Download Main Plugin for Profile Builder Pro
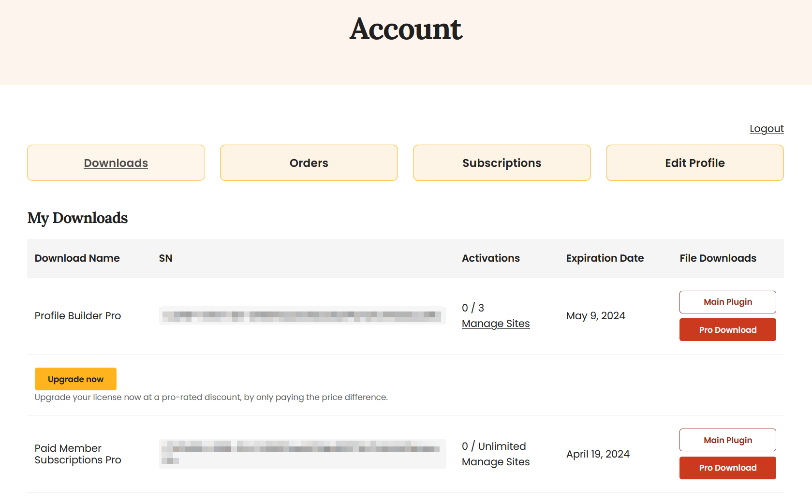The image size is (812, 504). [728, 302]
